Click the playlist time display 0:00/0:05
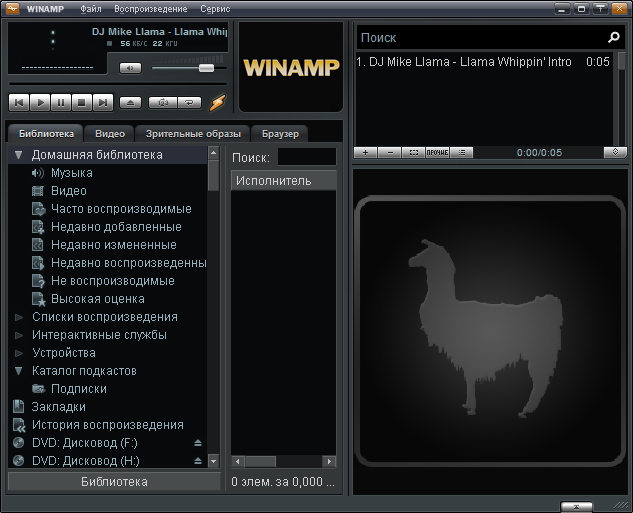Viewport: 633px width, 513px height. pos(539,153)
